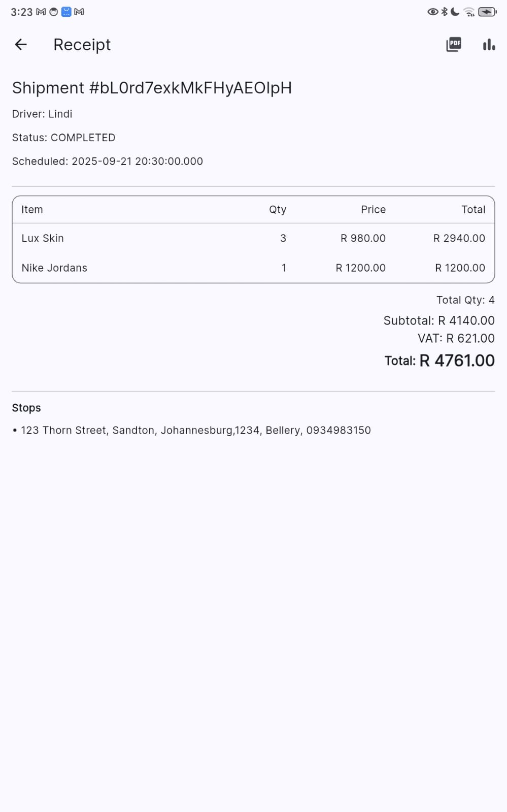
Task: Go back using the arrow icon
Action: (21, 45)
